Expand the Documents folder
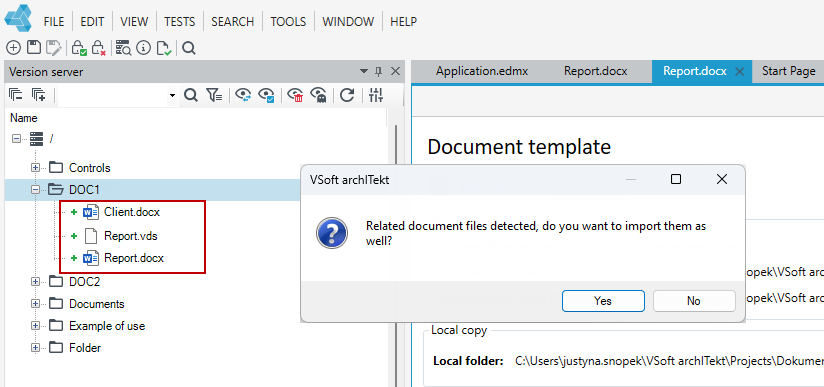This screenshot has height=387, width=824. (x=35, y=304)
